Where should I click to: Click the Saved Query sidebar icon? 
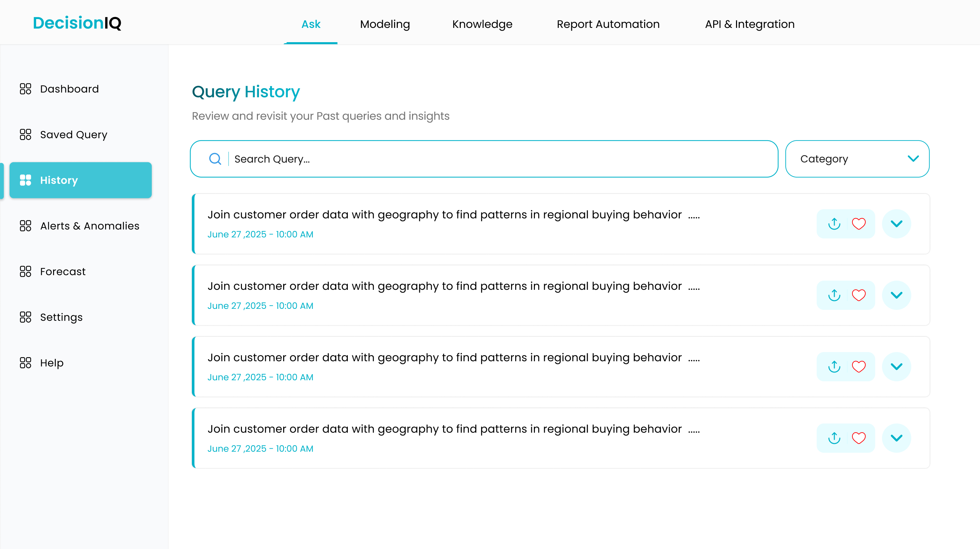[26, 135]
